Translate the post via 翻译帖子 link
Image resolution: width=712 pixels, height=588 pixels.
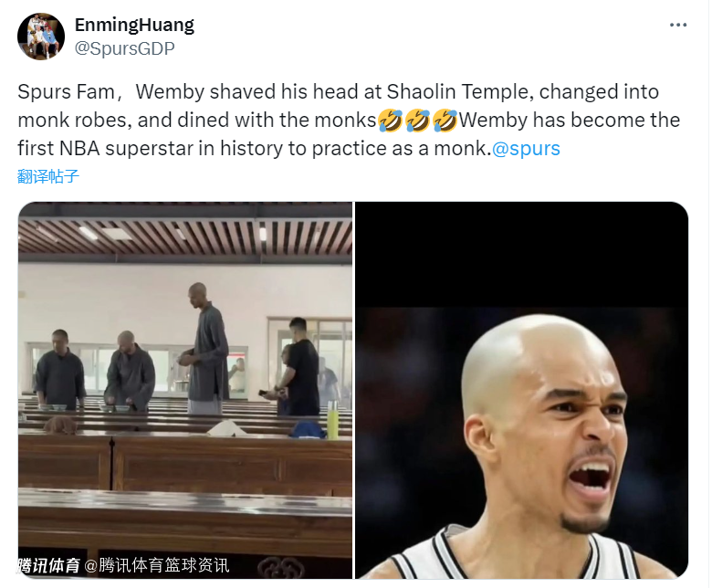48,176
